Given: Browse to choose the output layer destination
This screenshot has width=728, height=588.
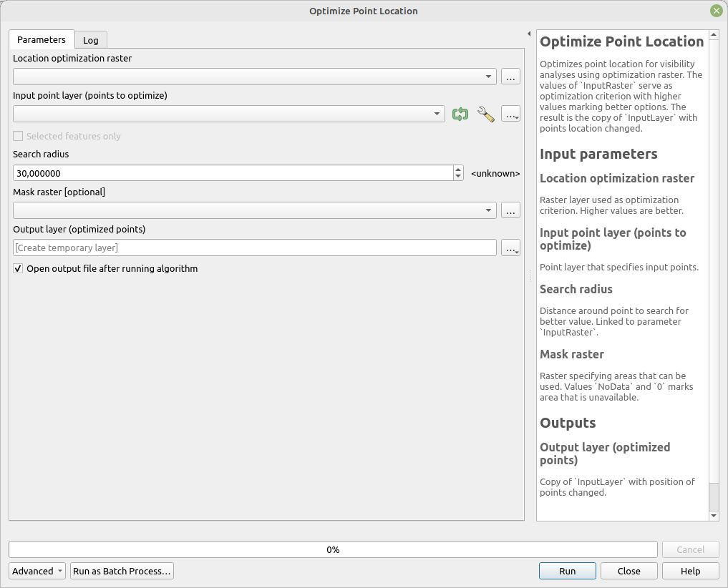Looking at the screenshot, I should (510, 248).
